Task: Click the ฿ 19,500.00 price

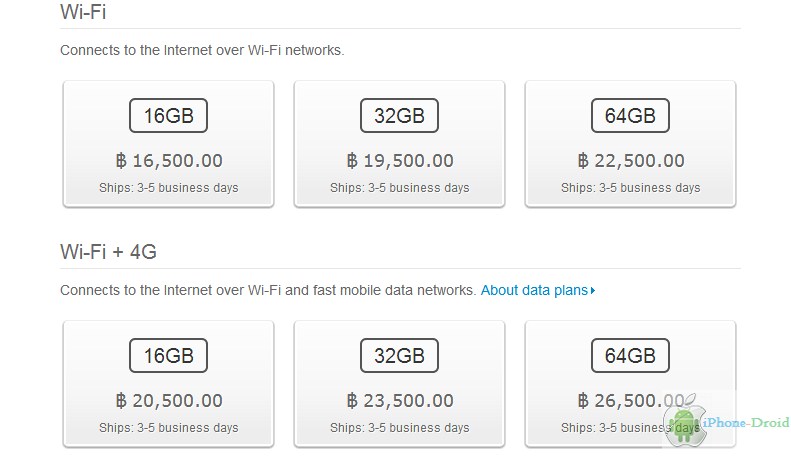Action: click(400, 161)
